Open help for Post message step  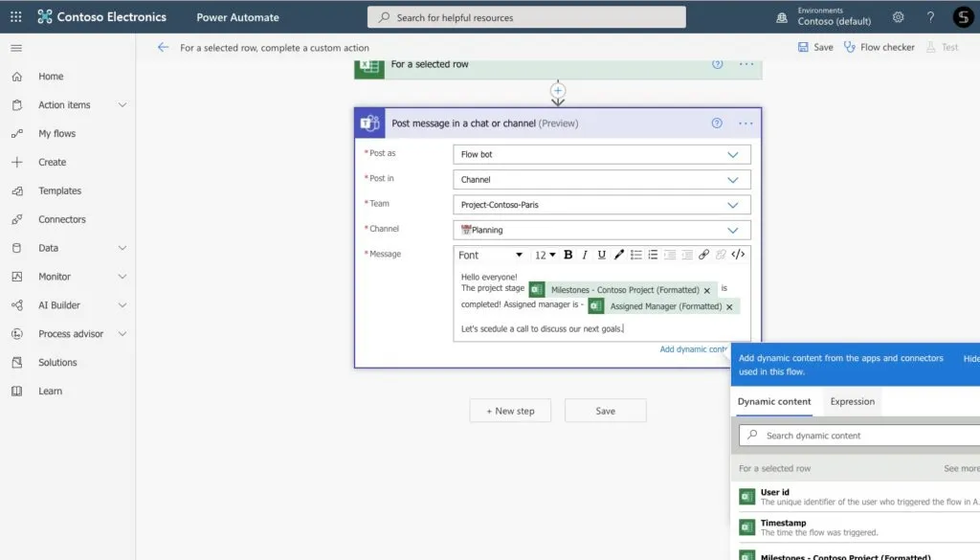point(717,123)
